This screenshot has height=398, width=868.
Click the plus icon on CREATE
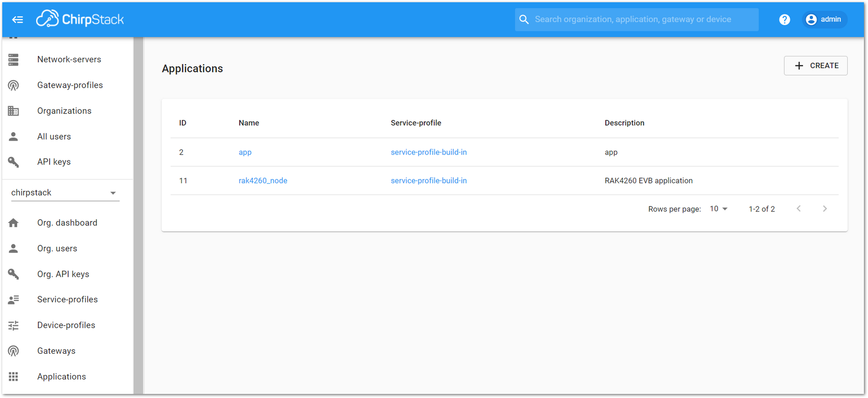799,66
